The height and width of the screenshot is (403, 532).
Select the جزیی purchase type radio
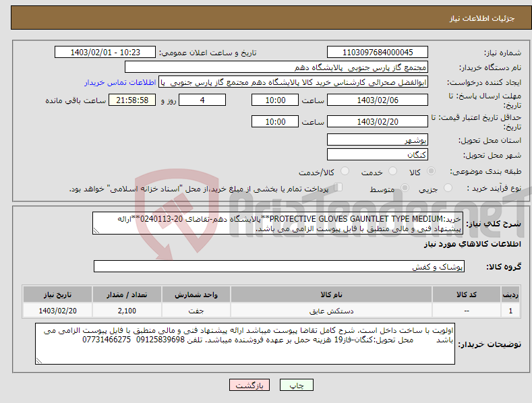tap(448, 187)
